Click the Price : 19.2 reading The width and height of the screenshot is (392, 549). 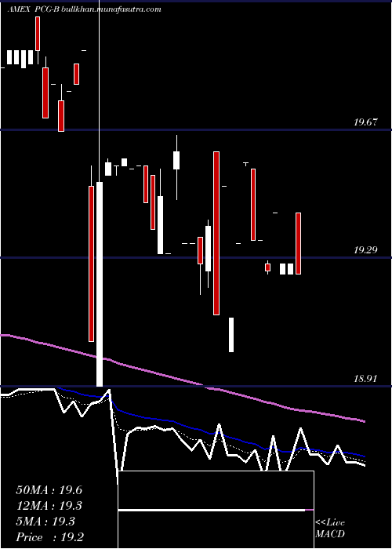click(49, 537)
